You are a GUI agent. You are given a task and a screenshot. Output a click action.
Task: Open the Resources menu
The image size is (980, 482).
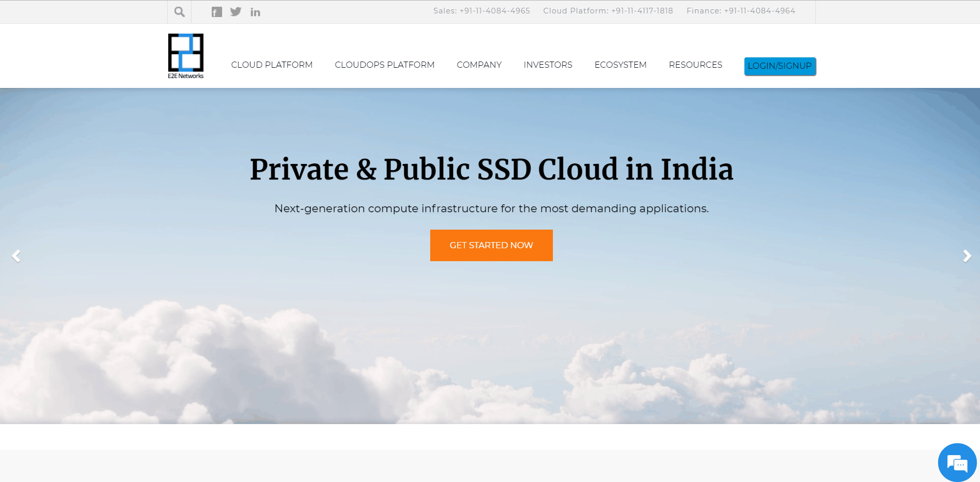pos(695,65)
